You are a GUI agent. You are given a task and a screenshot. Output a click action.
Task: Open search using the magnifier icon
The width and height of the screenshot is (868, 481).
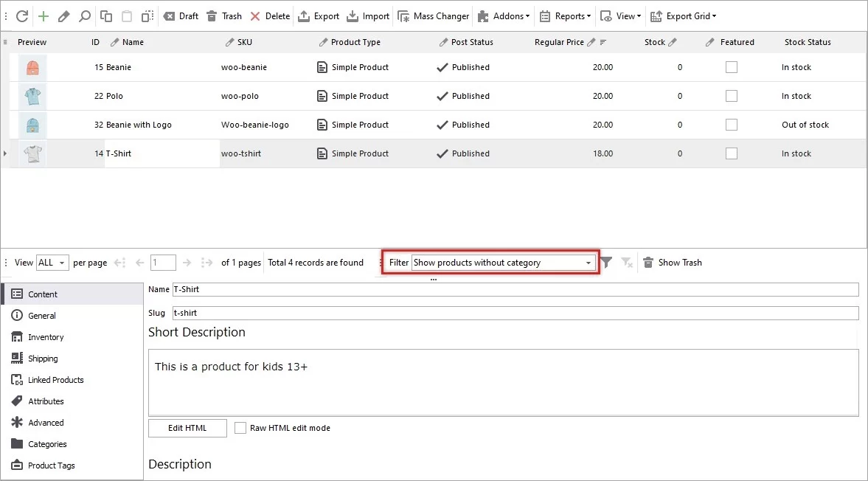pos(86,15)
